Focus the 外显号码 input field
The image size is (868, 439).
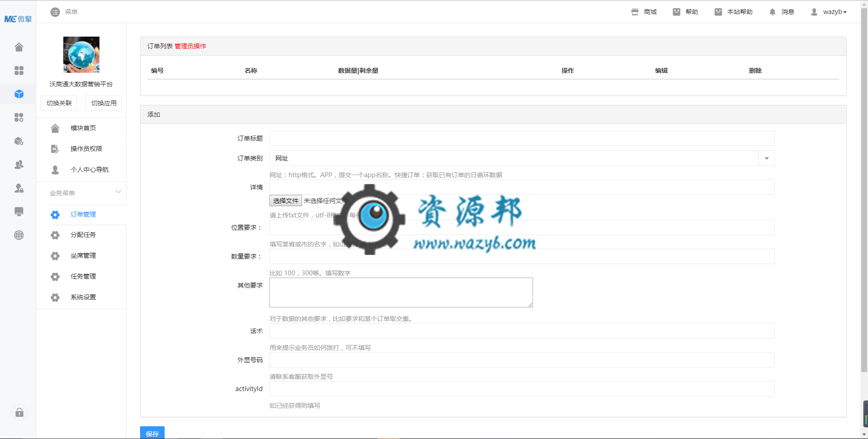pyautogui.click(x=522, y=360)
